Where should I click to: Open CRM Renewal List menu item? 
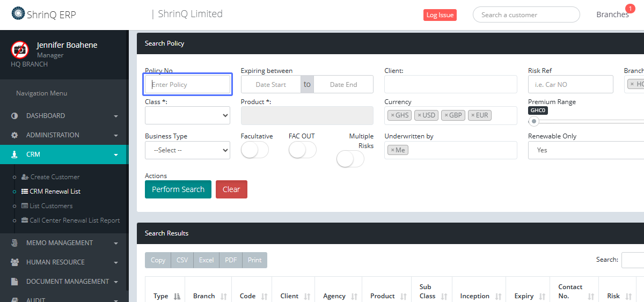click(x=55, y=191)
